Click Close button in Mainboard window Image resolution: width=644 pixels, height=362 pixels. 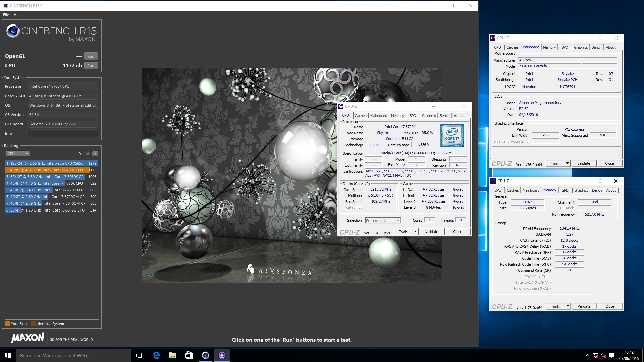[609, 163]
